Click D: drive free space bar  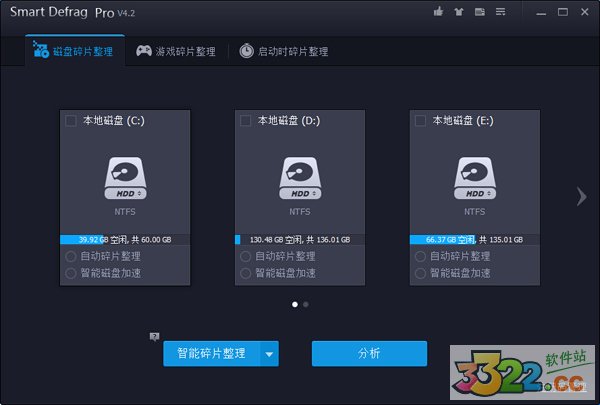pyautogui.click(x=300, y=240)
